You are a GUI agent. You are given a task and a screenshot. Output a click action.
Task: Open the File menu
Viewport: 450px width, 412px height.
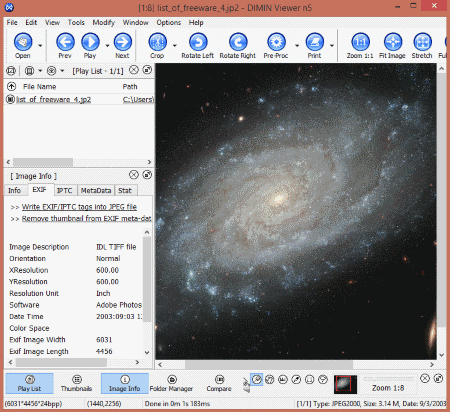point(12,23)
